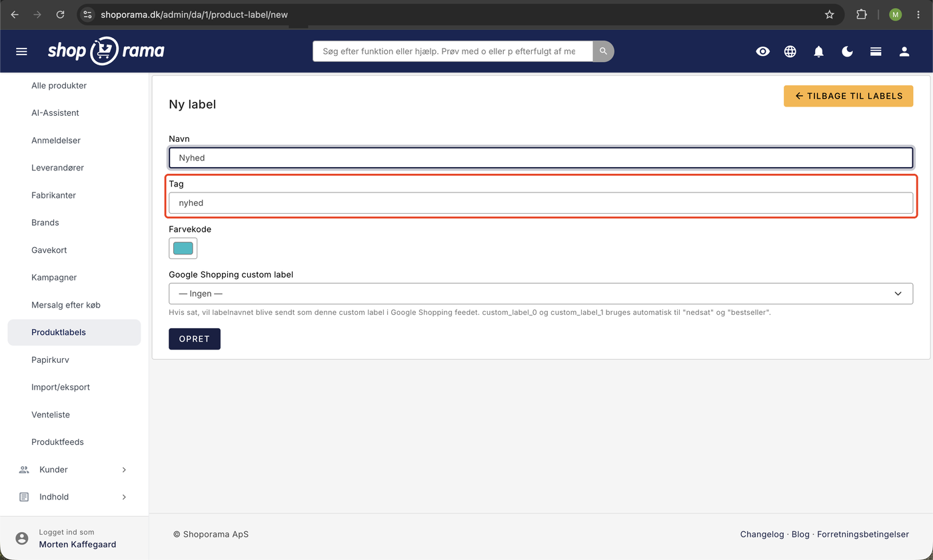Toggle dark mode moon icon

point(848,51)
